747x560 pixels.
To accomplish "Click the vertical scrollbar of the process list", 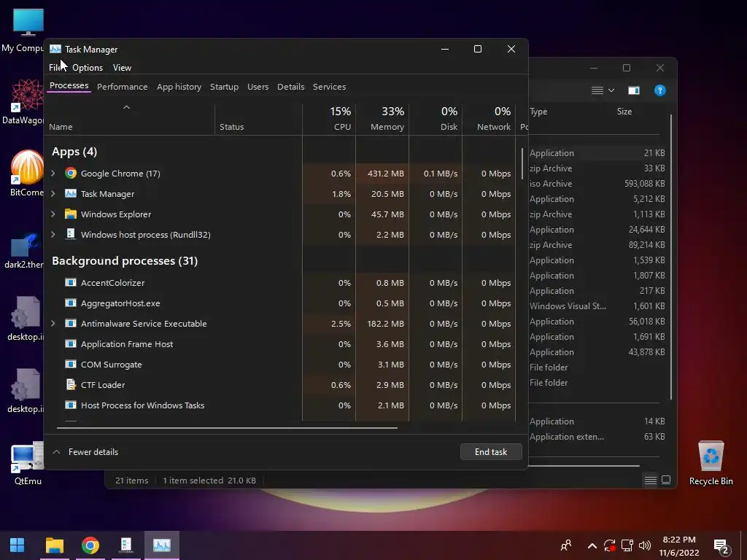I will (x=522, y=163).
